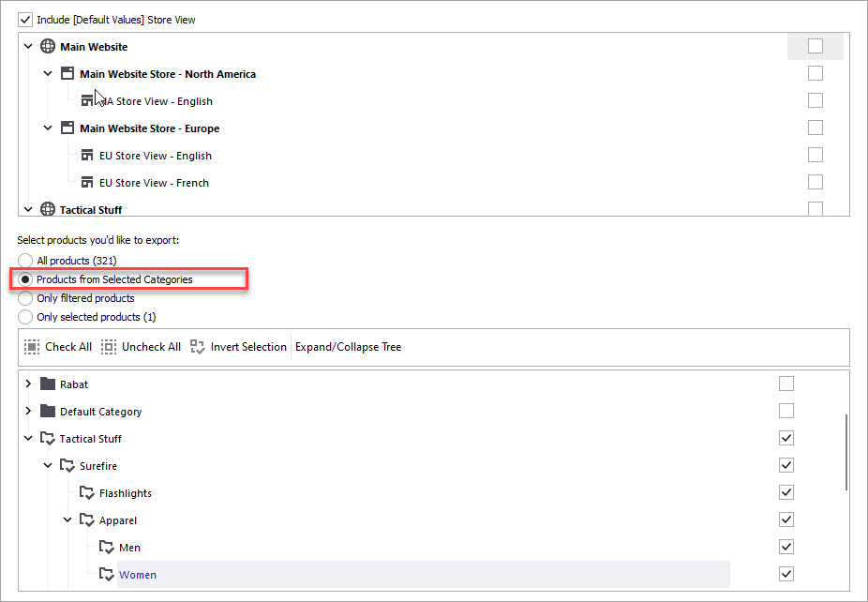
Task: Click the Invert Selection button
Action: (x=238, y=347)
